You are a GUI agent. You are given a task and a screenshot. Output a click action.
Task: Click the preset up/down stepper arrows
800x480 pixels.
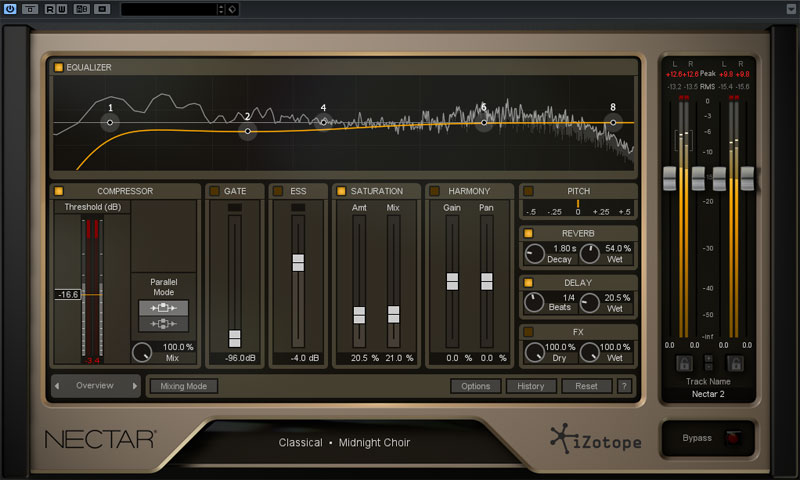(x=221, y=9)
